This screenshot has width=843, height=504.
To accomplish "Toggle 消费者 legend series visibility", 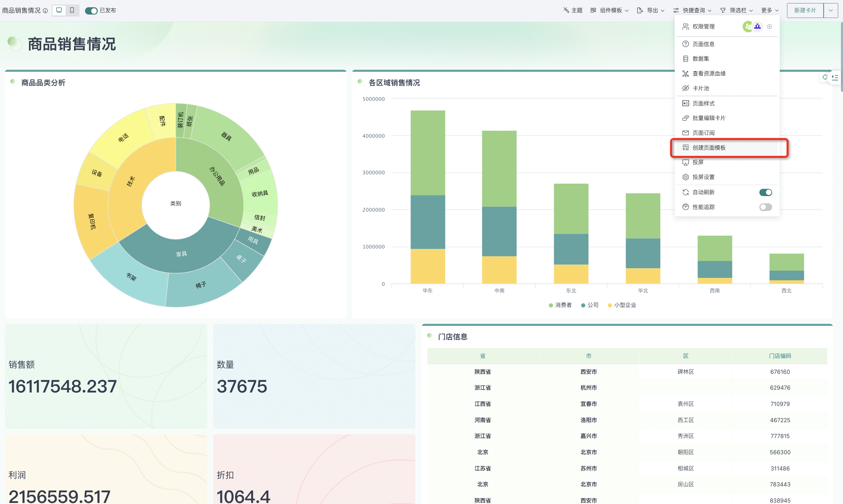I will point(560,305).
